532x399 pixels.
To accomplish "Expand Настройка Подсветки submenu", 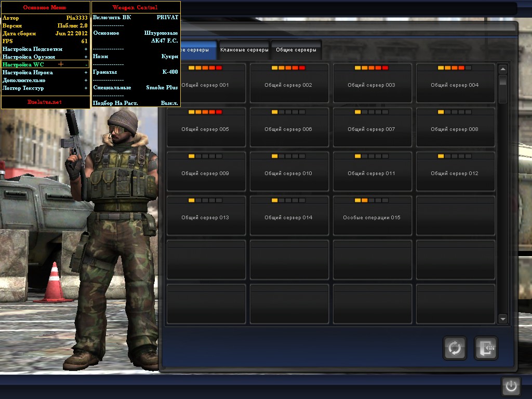I will (45, 49).
